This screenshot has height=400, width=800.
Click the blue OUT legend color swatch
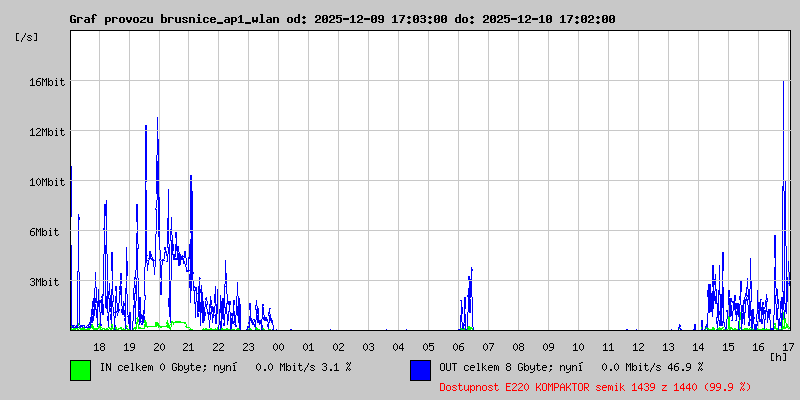coord(420,370)
